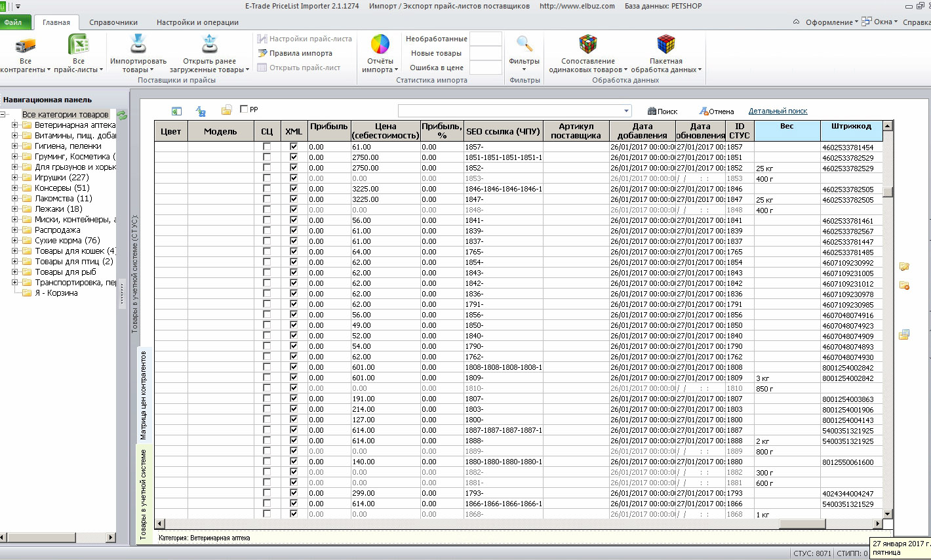Expand the Товары для рыб category

(14, 272)
